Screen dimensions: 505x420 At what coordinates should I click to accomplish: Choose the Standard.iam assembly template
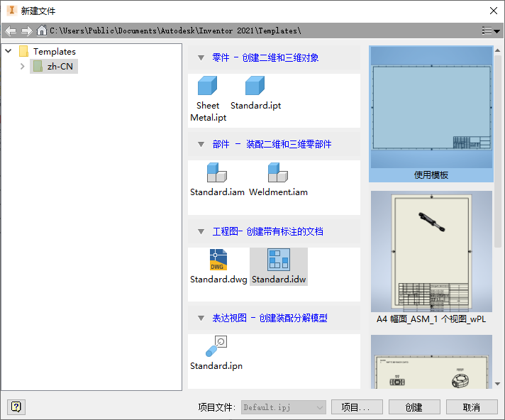click(217, 179)
